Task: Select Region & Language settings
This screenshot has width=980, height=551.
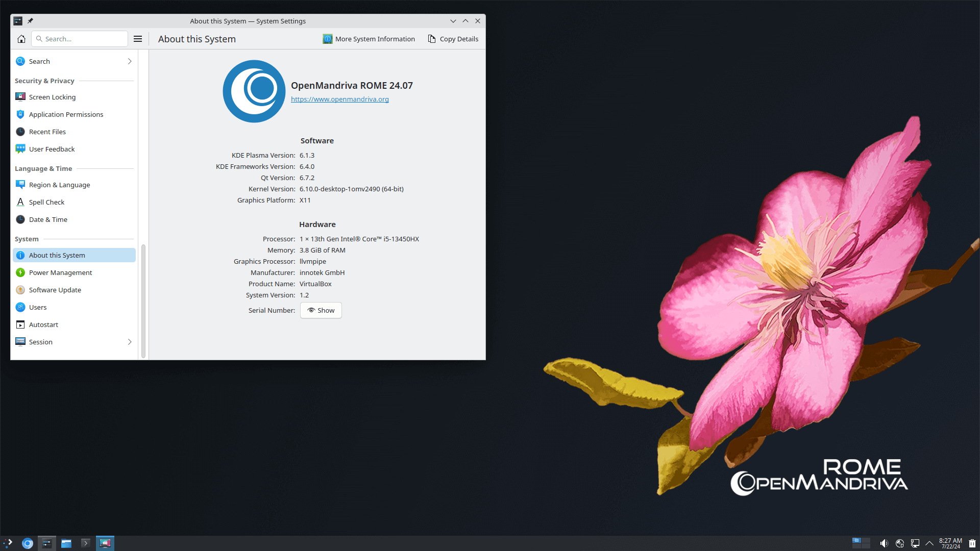Action: click(x=59, y=185)
